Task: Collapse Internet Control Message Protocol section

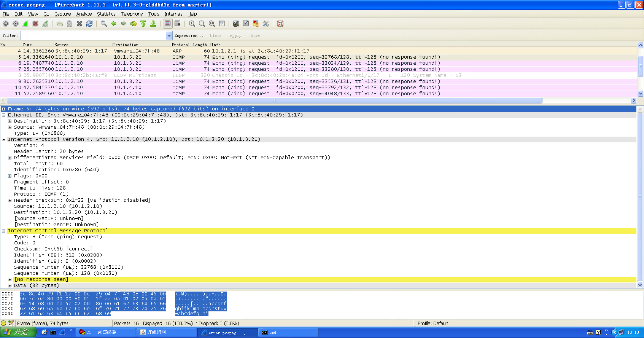Action: pos(3,231)
